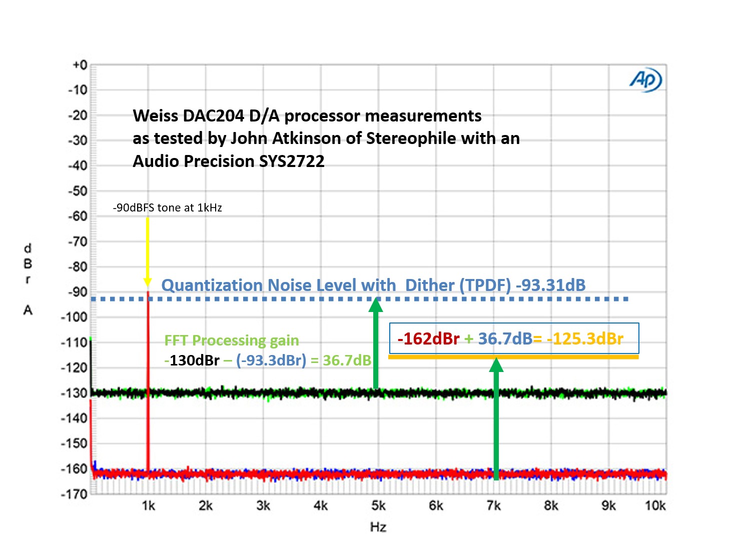Click the "Audio Precision SYS2722" text

228,161
